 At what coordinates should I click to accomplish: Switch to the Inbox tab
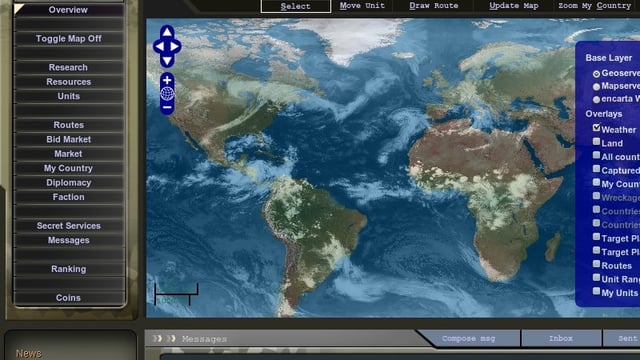(561, 338)
